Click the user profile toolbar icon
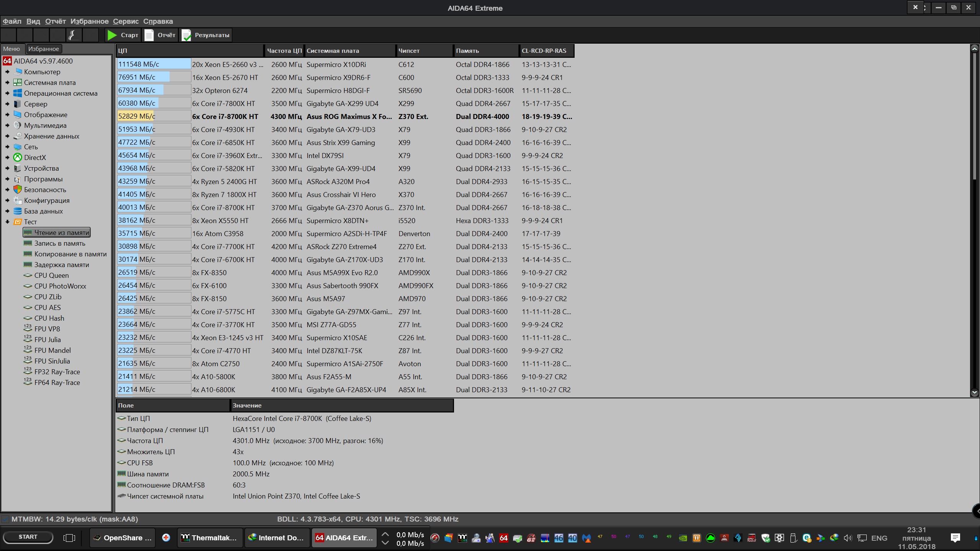This screenshot has width=980, height=551. pyautogui.click(x=73, y=35)
